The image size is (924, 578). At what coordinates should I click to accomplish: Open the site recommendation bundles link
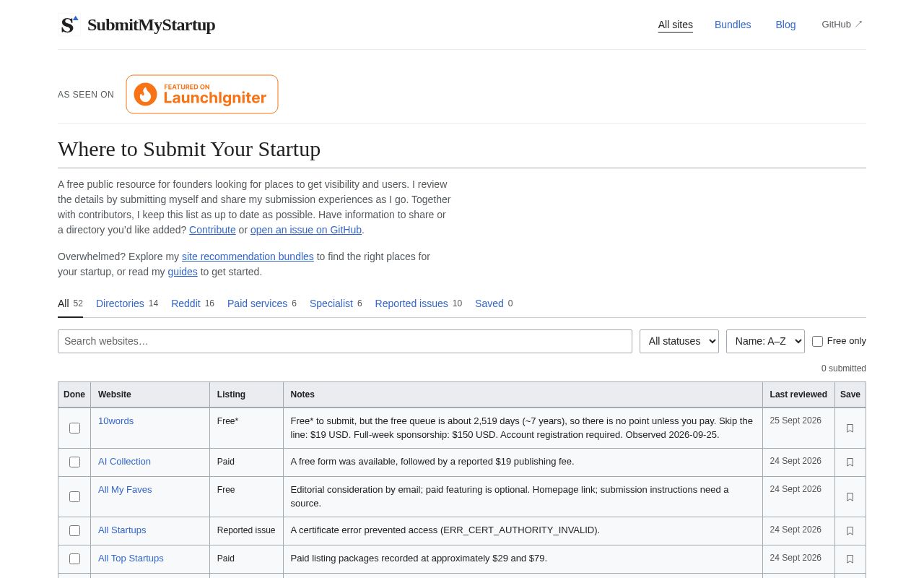pos(248,256)
